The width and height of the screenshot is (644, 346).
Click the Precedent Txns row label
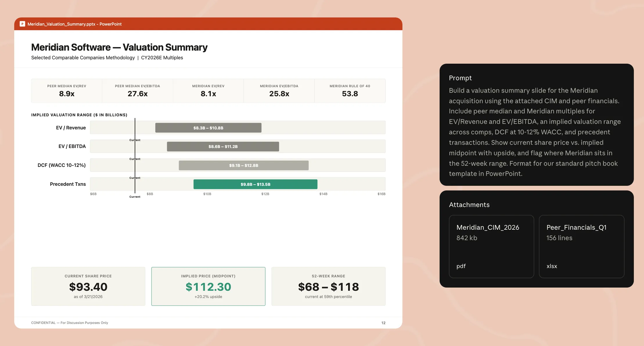pos(68,184)
